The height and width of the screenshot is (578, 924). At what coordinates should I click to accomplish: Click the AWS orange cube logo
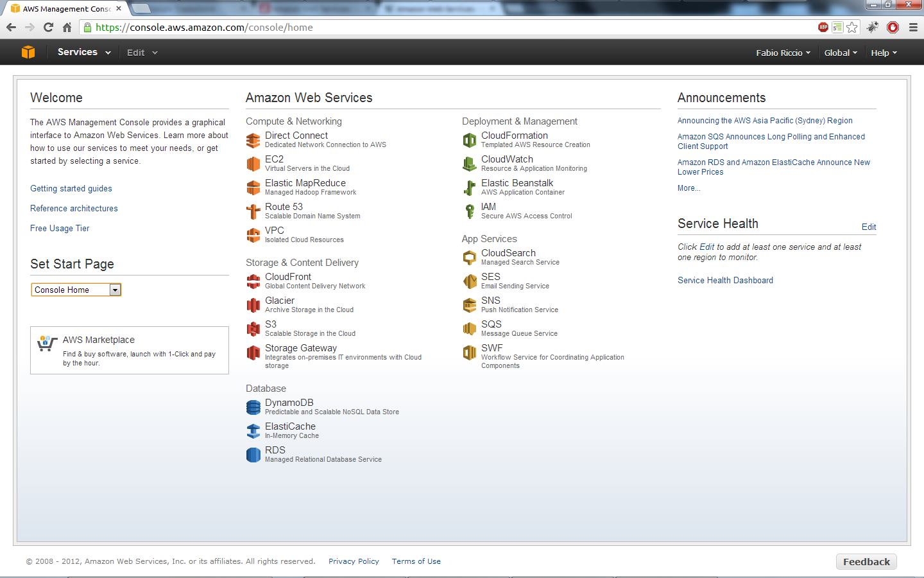28,52
